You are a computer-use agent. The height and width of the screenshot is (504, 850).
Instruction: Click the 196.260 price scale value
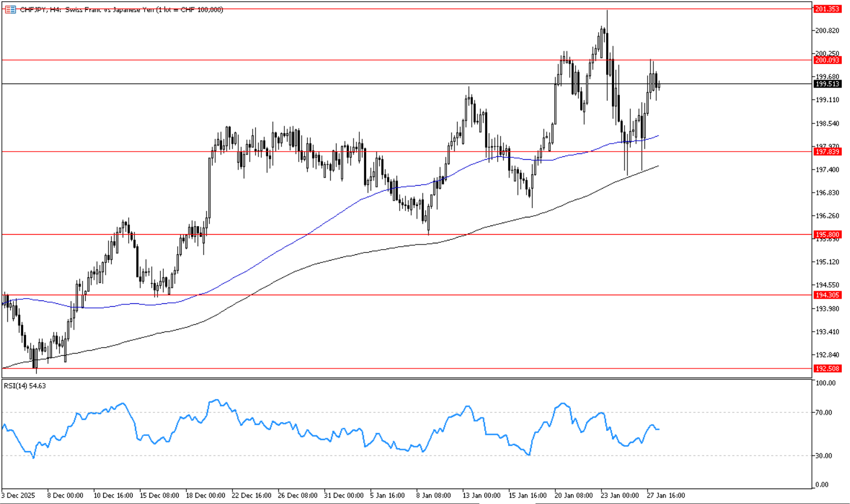[827, 216]
